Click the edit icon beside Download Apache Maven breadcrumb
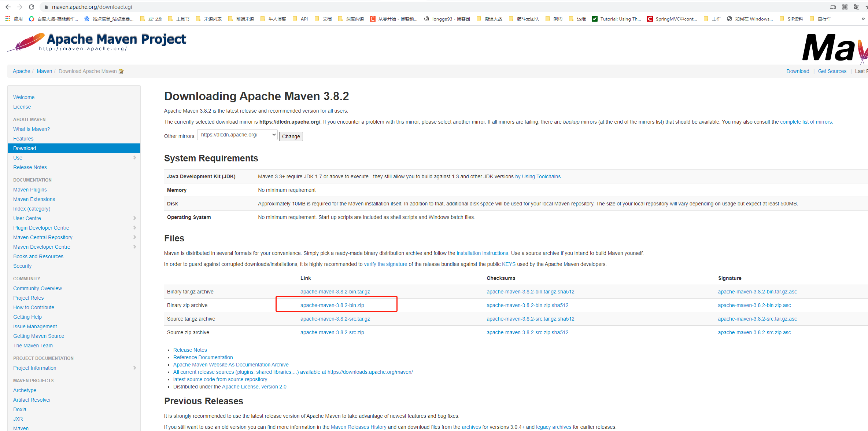868x431 pixels. tap(121, 71)
